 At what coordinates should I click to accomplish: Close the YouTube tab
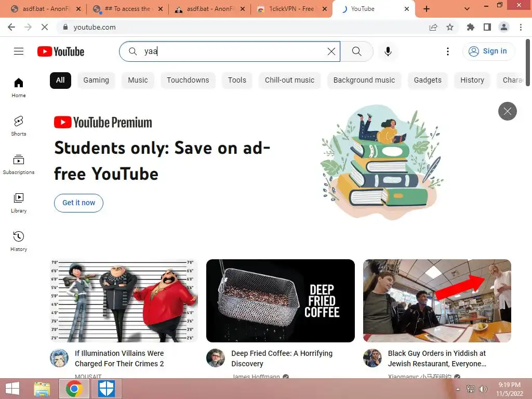point(407,9)
